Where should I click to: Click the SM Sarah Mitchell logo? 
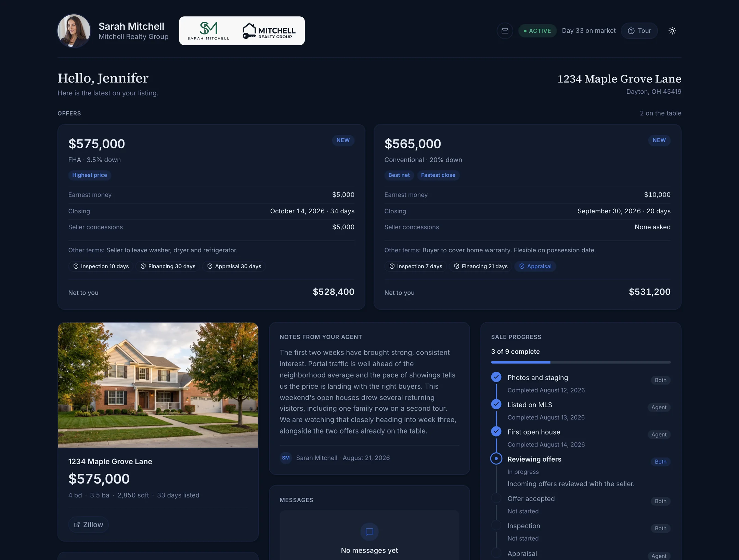click(x=208, y=31)
